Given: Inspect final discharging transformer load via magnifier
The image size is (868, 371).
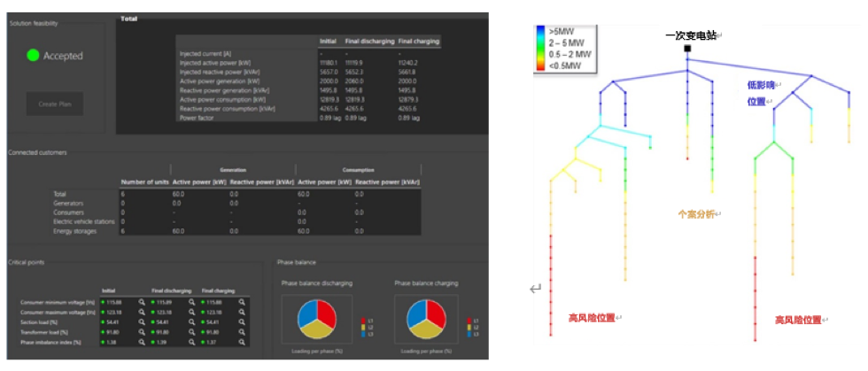Looking at the screenshot, I should click(191, 331).
